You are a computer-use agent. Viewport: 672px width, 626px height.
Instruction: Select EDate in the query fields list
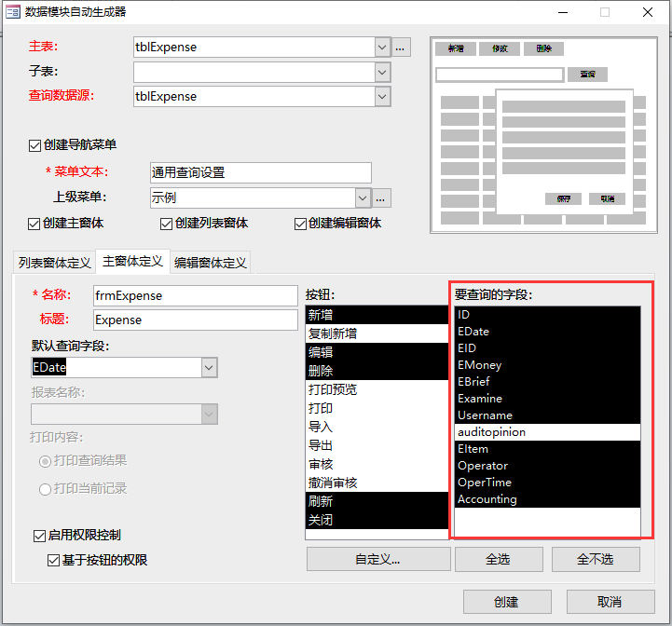click(547, 332)
